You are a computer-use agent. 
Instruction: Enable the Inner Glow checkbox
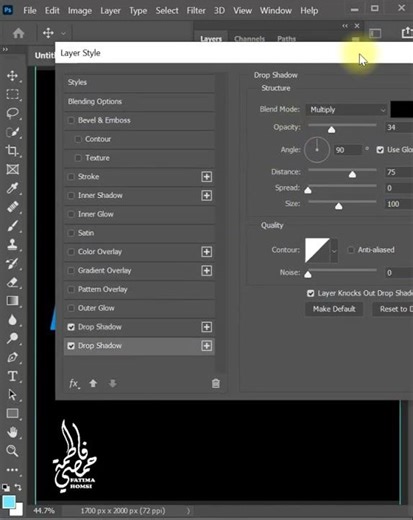(x=71, y=214)
